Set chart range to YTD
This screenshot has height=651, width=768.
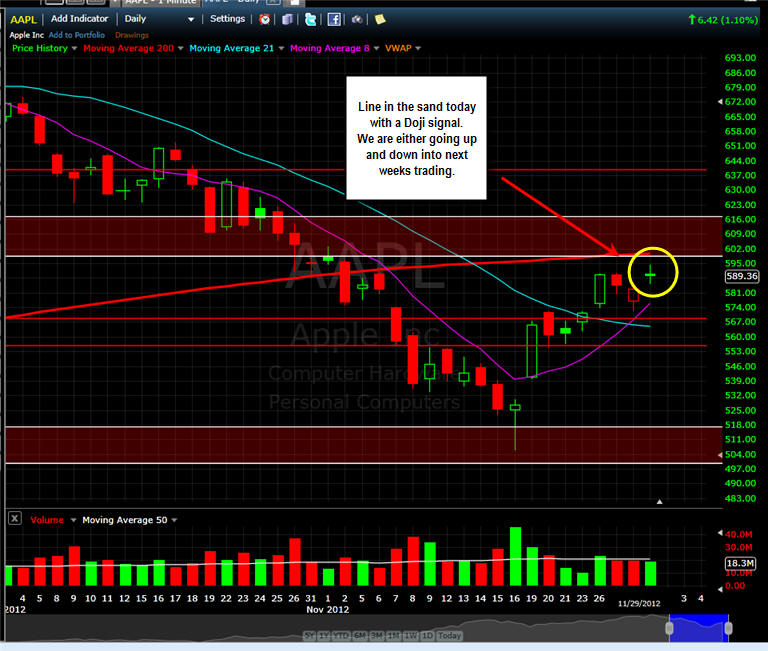[341, 635]
